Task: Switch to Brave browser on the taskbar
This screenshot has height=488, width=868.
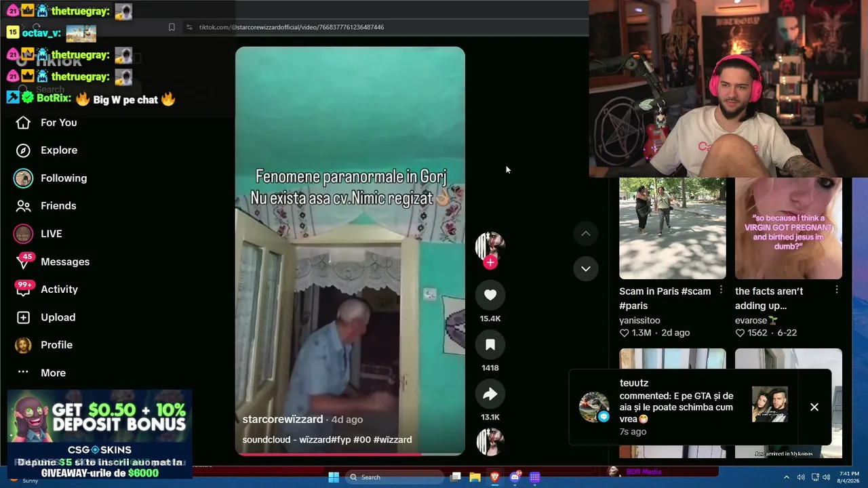Action: [495, 477]
